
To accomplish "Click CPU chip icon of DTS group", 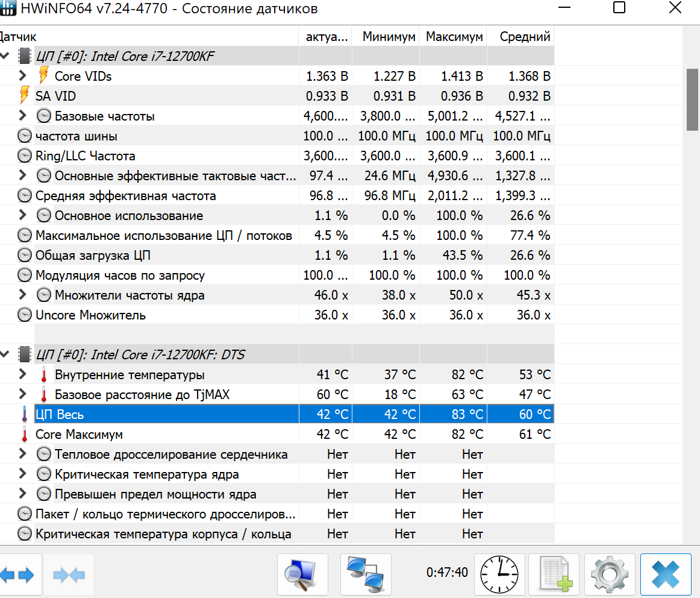I will tap(25, 354).
